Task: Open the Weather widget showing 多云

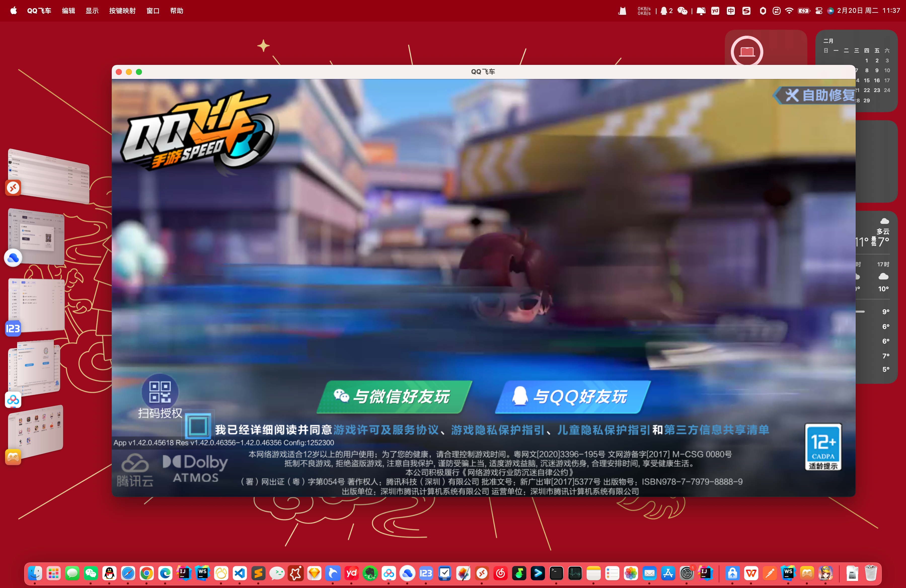Action: [877, 297]
